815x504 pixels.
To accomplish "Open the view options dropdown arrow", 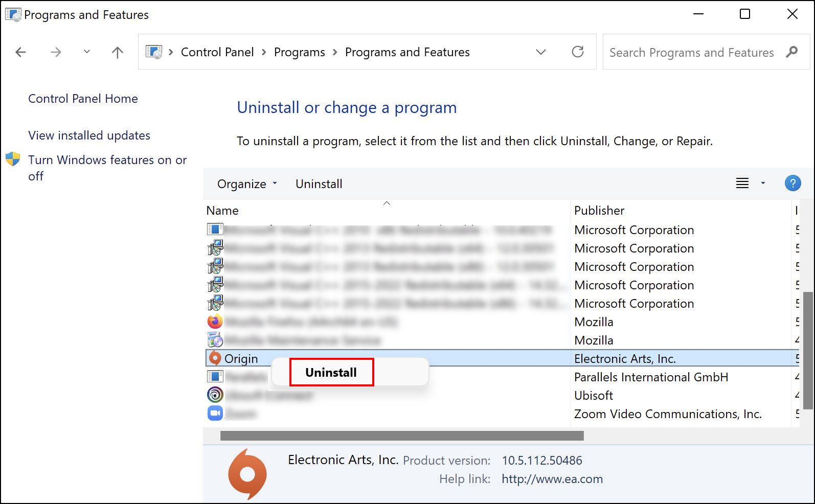I will click(763, 183).
